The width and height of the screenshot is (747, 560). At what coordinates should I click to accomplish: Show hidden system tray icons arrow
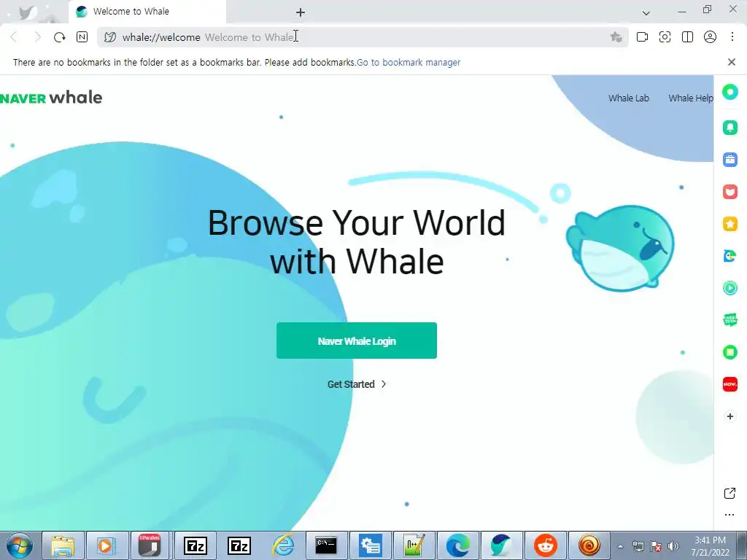[x=620, y=546]
